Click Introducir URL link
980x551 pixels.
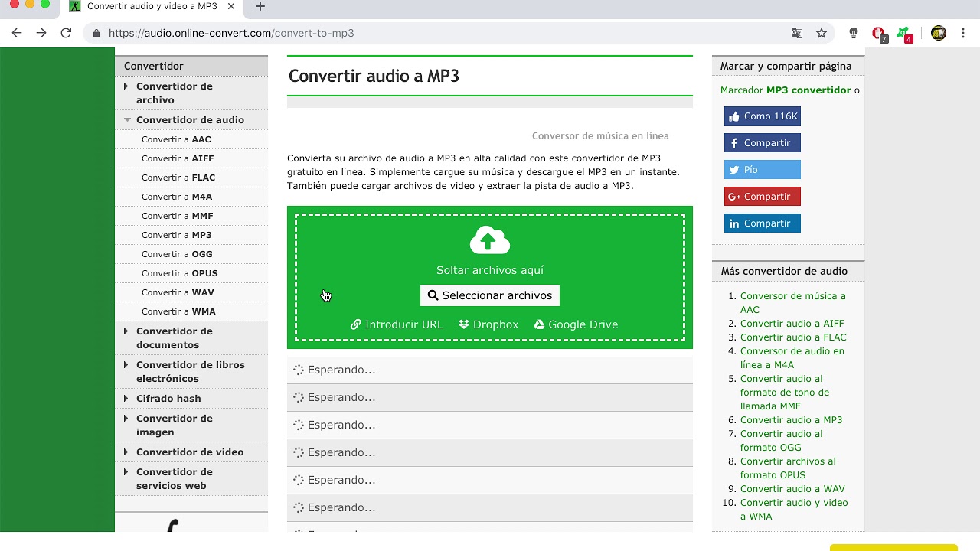point(397,324)
